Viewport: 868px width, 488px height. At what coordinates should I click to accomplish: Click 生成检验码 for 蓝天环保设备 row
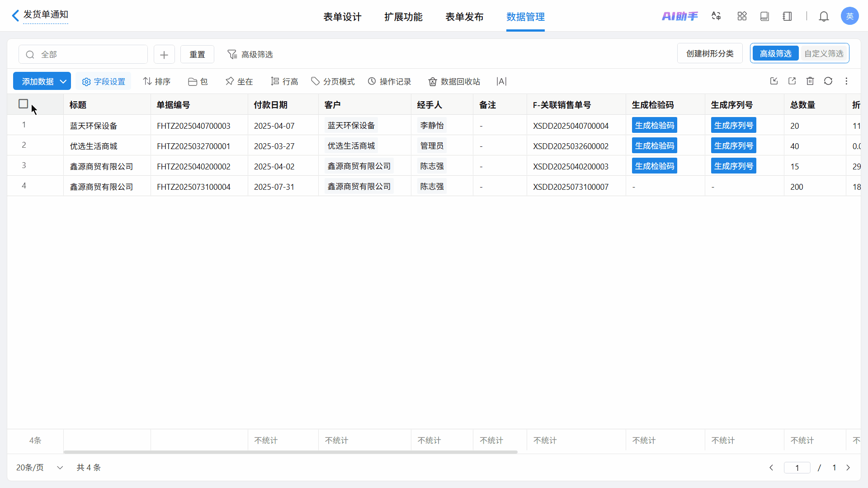[x=654, y=125]
